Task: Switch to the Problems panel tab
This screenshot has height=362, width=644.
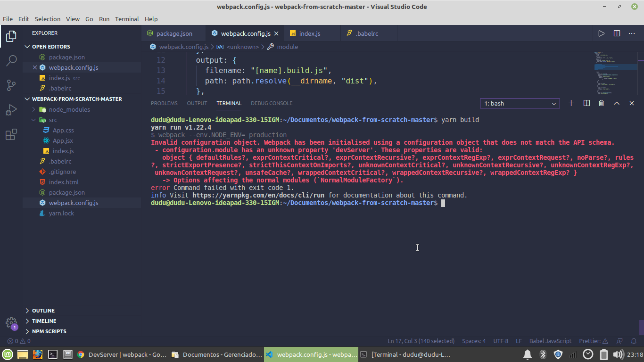Action: coord(164,103)
